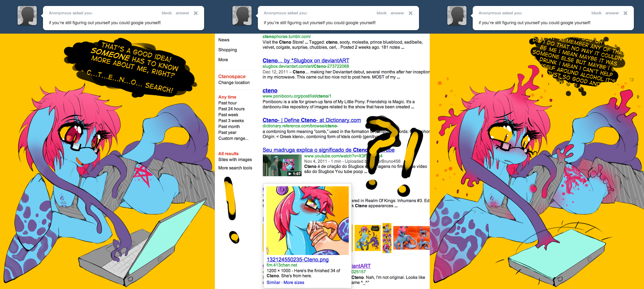Screen dimensions: 644x289
Task: Filter results to Past hour
Action: pos(227,103)
